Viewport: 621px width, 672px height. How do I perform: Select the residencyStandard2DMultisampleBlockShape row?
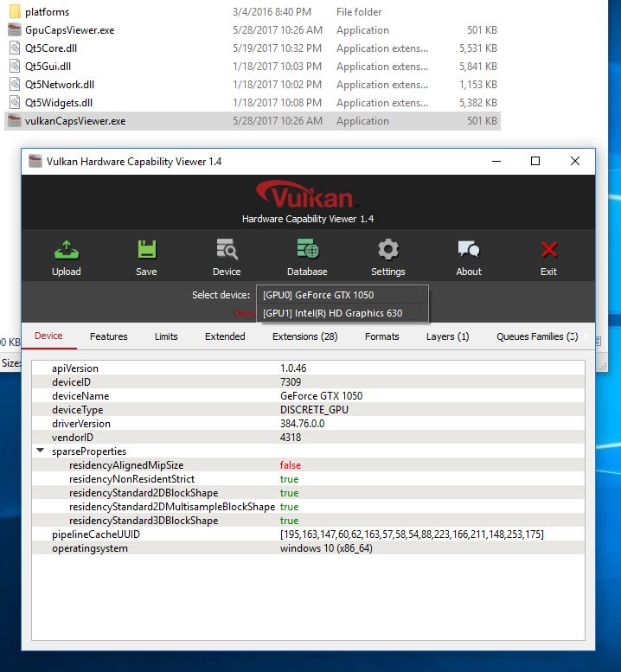click(x=308, y=507)
